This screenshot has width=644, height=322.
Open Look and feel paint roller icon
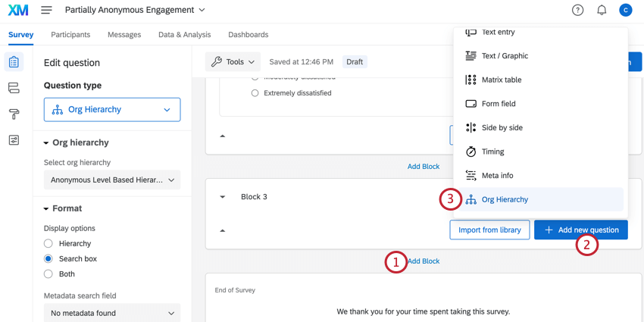pos(14,114)
